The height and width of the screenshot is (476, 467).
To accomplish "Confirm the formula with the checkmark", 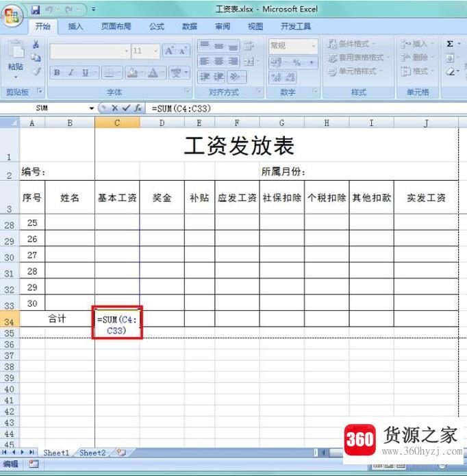I will (126, 108).
